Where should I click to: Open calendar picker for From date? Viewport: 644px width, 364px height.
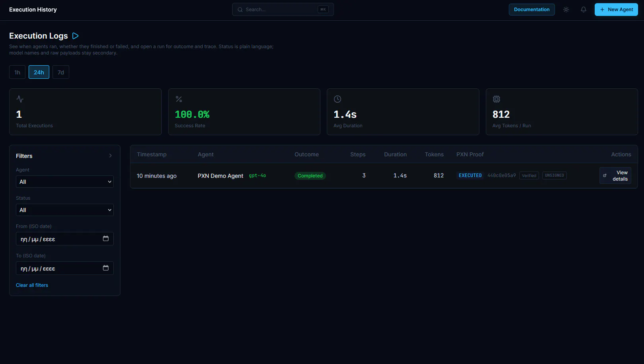point(106,239)
